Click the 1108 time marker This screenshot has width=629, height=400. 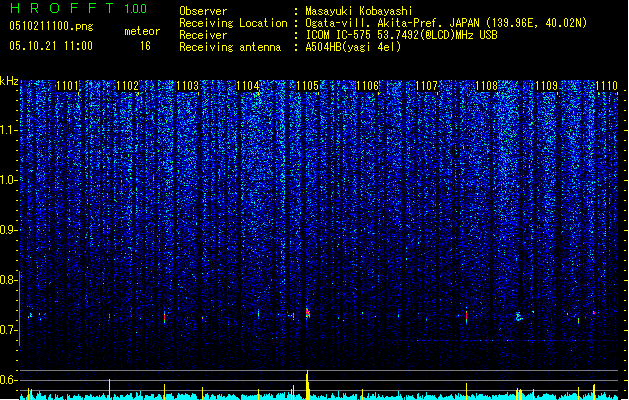click(x=486, y=86)
